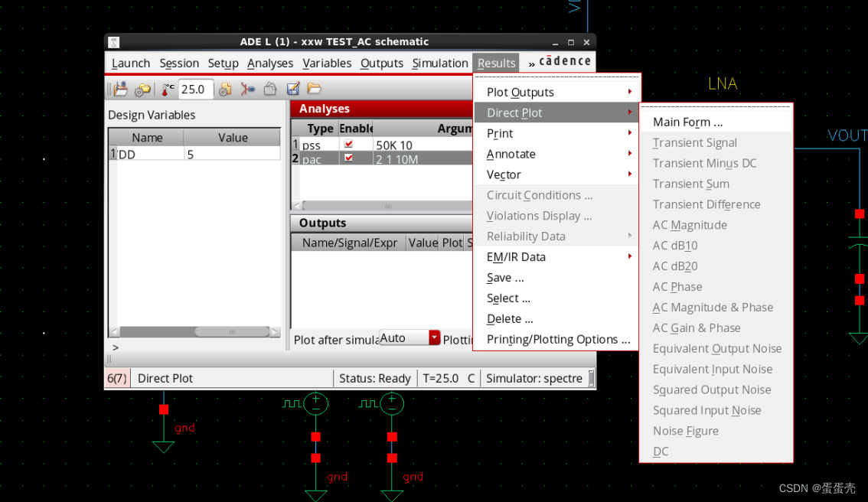Click the ADE L window system menu icon
Image resolution: width=868 pixels, height=502 pixels.
point(113,42)
